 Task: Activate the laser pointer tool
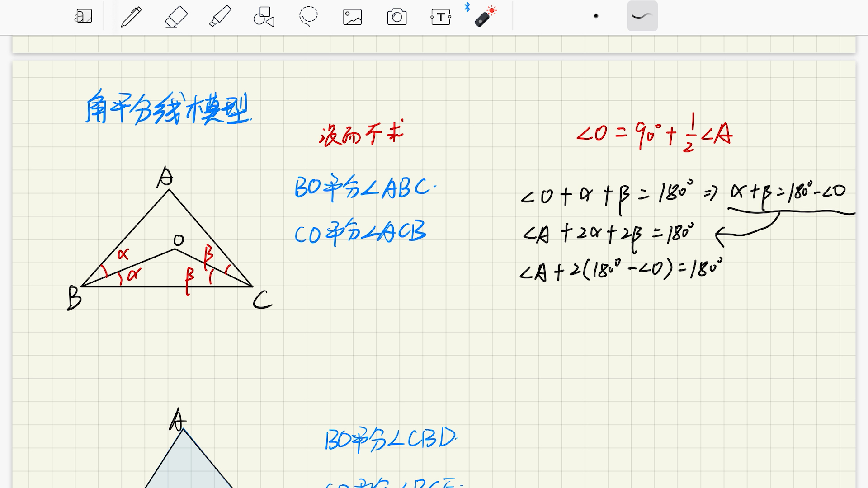486,17
